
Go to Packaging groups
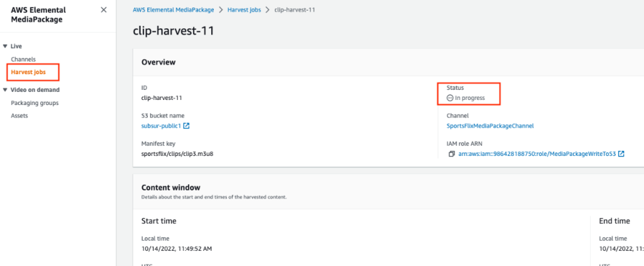[35, 103]
